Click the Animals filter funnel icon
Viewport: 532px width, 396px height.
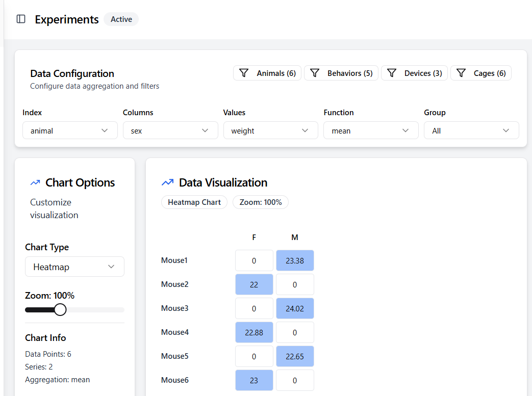pos(244,73)
